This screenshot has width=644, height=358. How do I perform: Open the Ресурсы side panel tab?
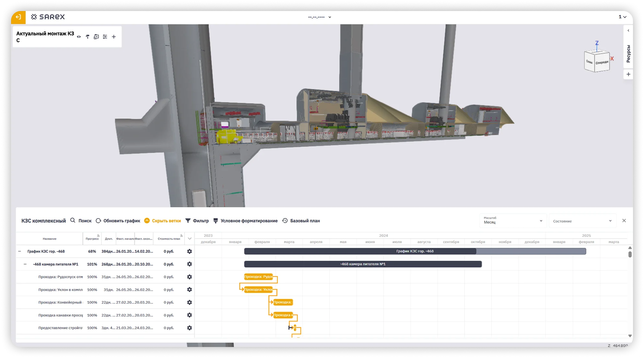click(628, 53)
